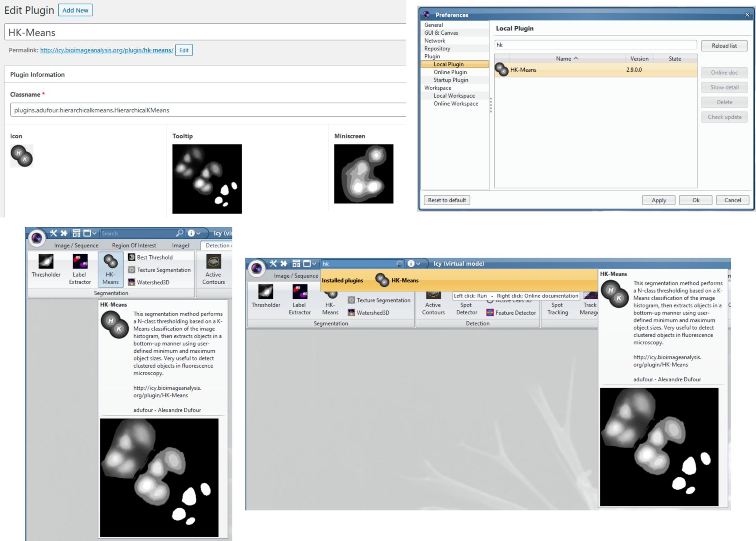Close the Preferences dialog
Viewport: 756px width, 541px height.
tap(747, 15)
